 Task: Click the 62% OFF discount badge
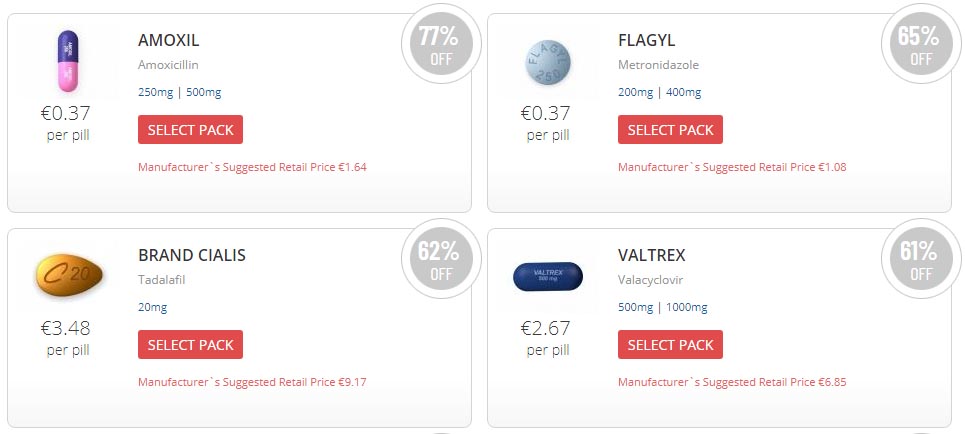(441, 259)
